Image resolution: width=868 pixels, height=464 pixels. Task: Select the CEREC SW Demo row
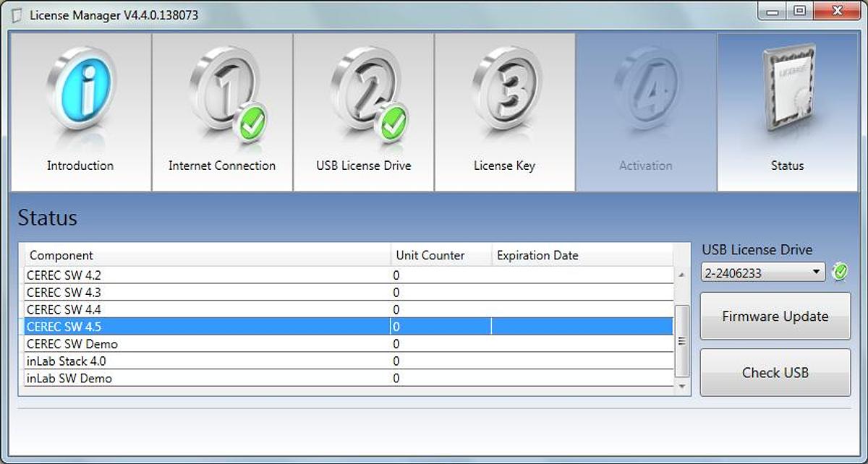349,344
